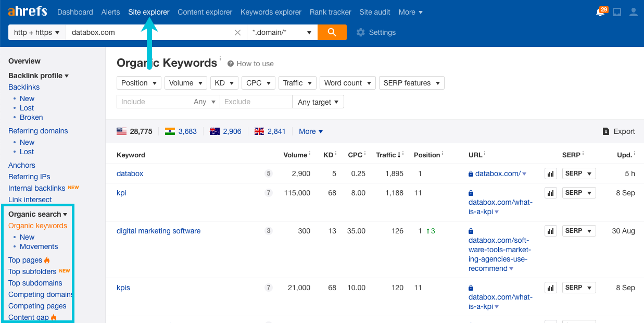
Task: Select the Australia flag count 2,906
Action: click(x=225, y=131)
